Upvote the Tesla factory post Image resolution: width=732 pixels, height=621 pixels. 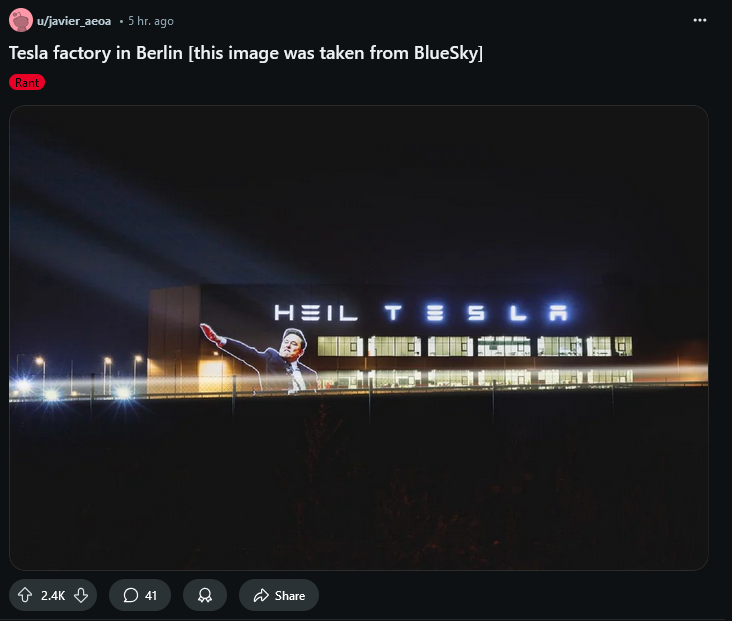coord(25,595)
